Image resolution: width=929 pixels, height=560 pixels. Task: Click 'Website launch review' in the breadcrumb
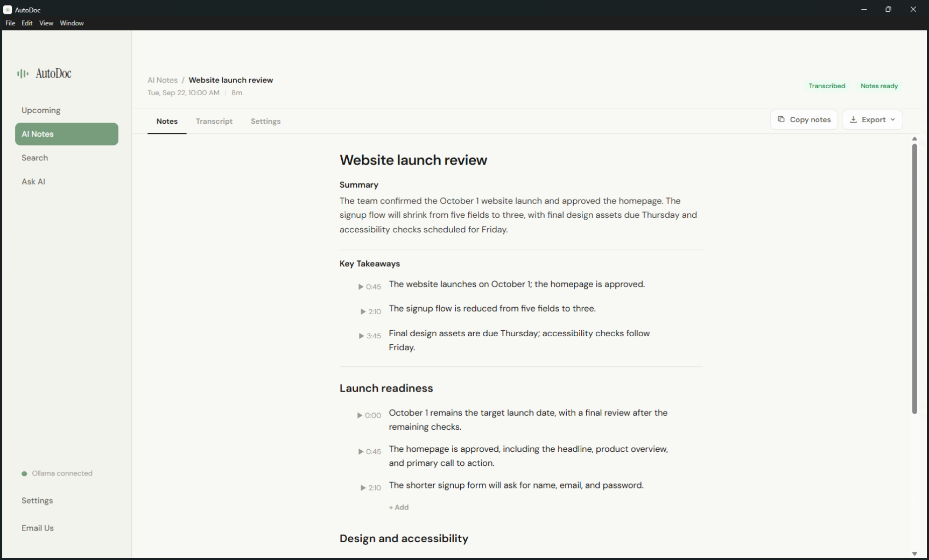click(231, 80)
